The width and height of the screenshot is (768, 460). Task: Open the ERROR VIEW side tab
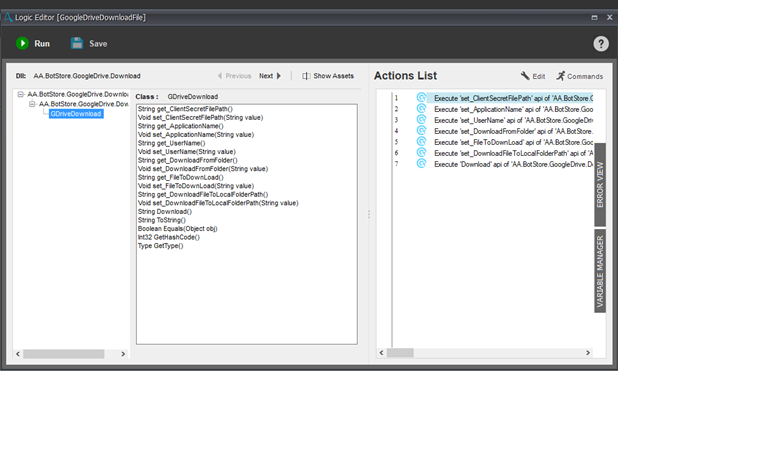click(x=600, y=185)
